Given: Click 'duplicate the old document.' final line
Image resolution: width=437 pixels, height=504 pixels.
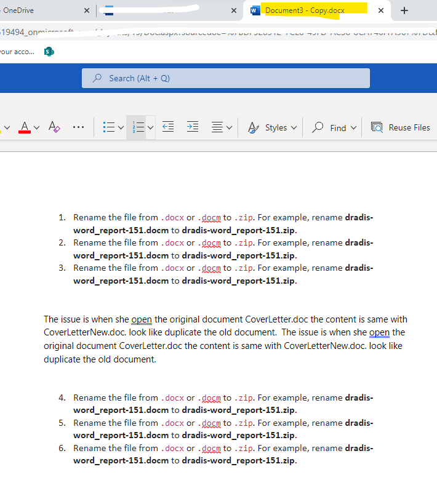Looking at the screenshot, I should tap(100, 359).
